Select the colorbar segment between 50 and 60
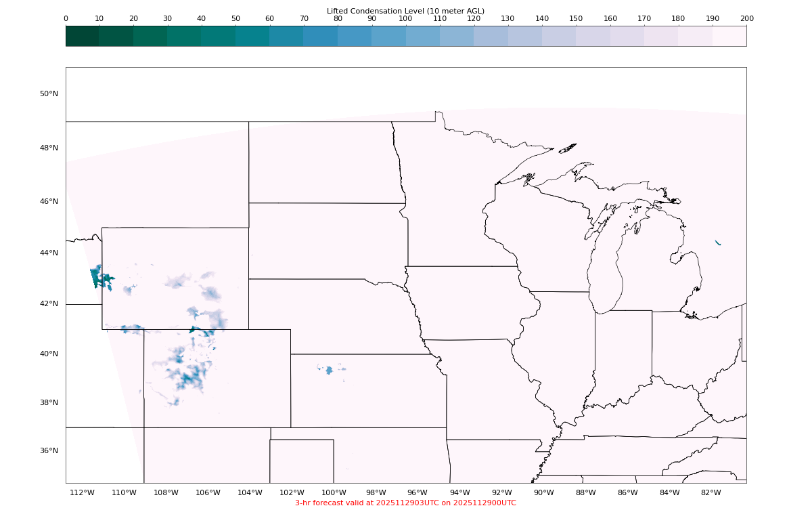Viewport: 812px width, 508px height. click(x=252, y=36)
